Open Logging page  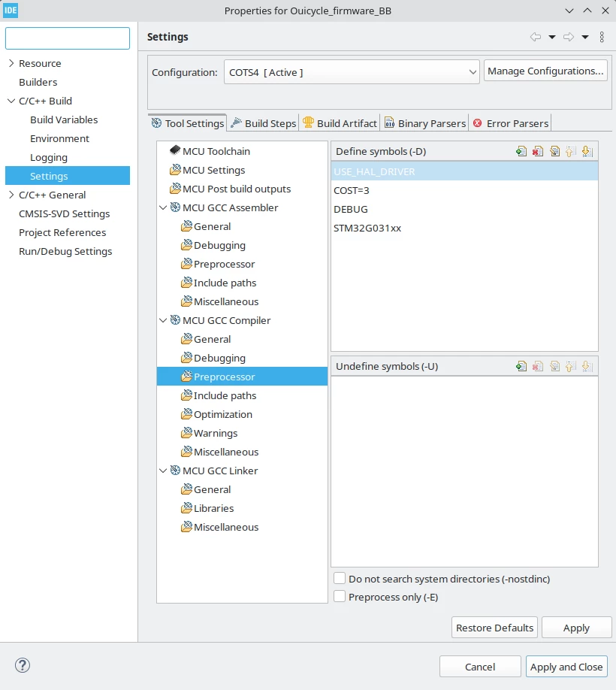tap(48, 158)
